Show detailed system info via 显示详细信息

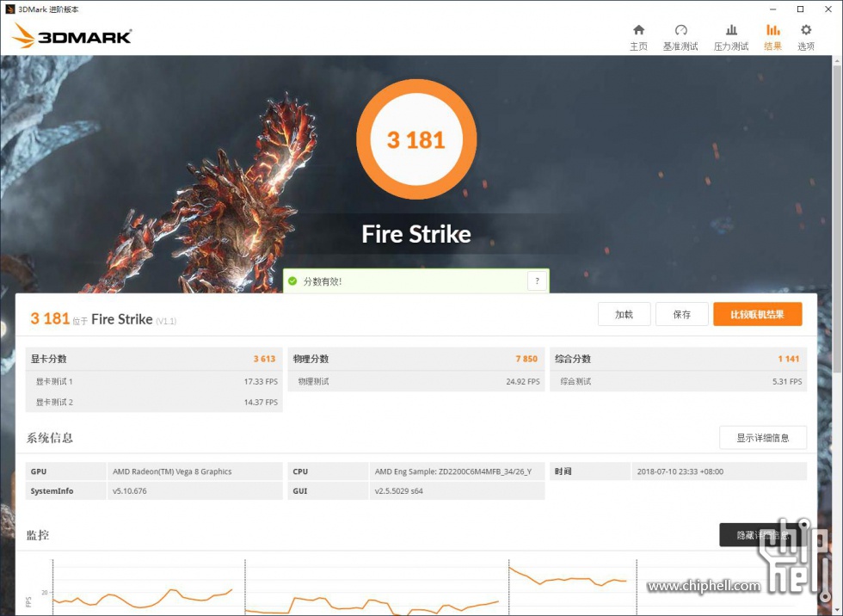coord(763,437)
